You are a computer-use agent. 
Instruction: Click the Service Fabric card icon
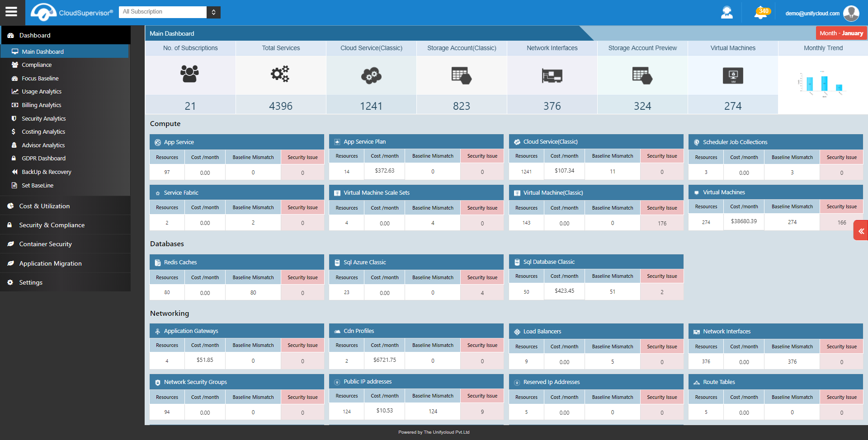[158, 193]
